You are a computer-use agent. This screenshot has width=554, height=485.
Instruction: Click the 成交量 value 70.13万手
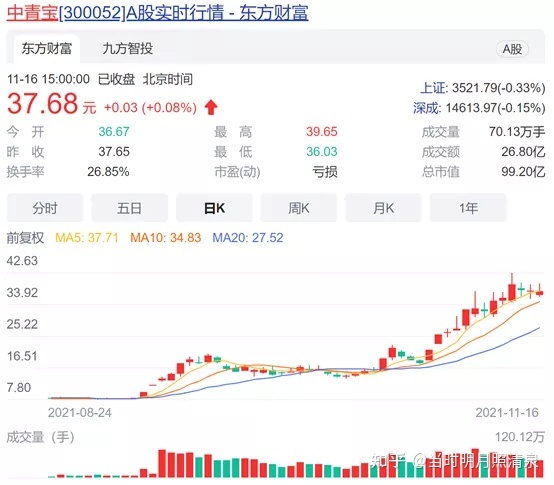(x=517, y=132)
